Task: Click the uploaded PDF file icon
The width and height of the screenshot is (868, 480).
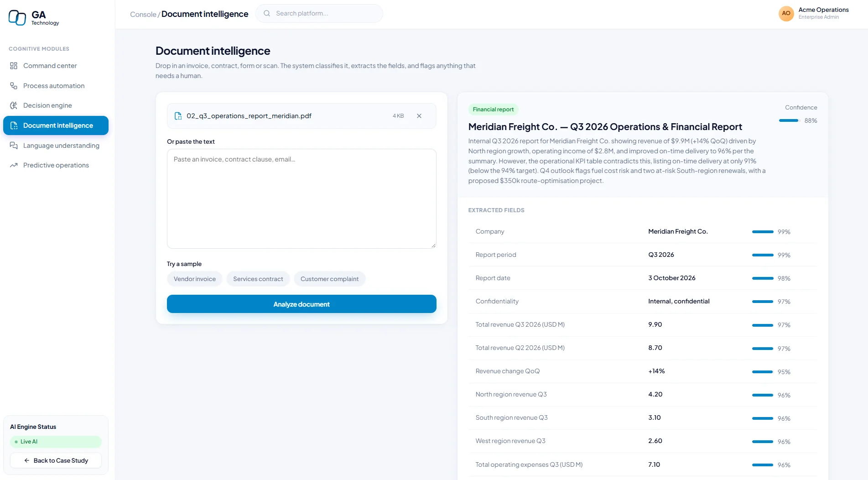Action: pyautogui.click(x=178, y=116)
